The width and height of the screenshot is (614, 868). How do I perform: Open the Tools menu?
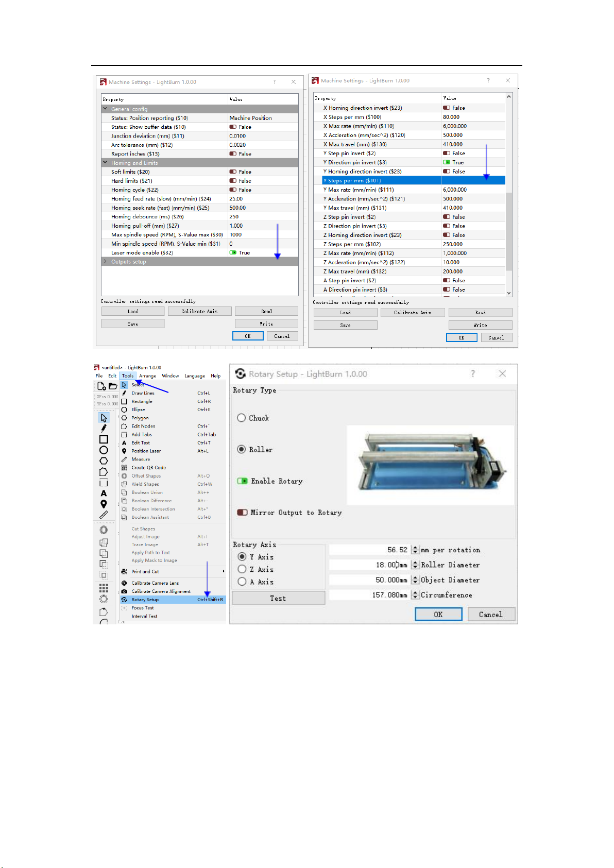pos(128,376)
